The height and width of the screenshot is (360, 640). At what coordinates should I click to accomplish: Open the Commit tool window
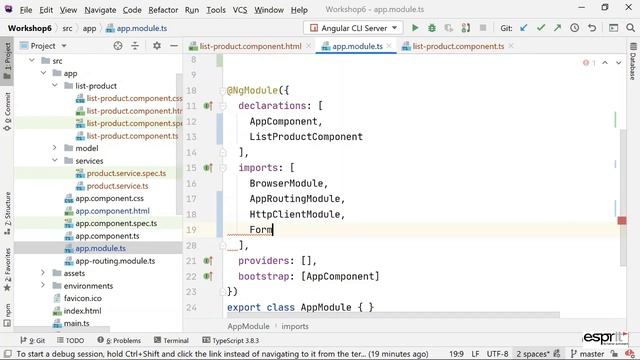(x=7, y=111)
